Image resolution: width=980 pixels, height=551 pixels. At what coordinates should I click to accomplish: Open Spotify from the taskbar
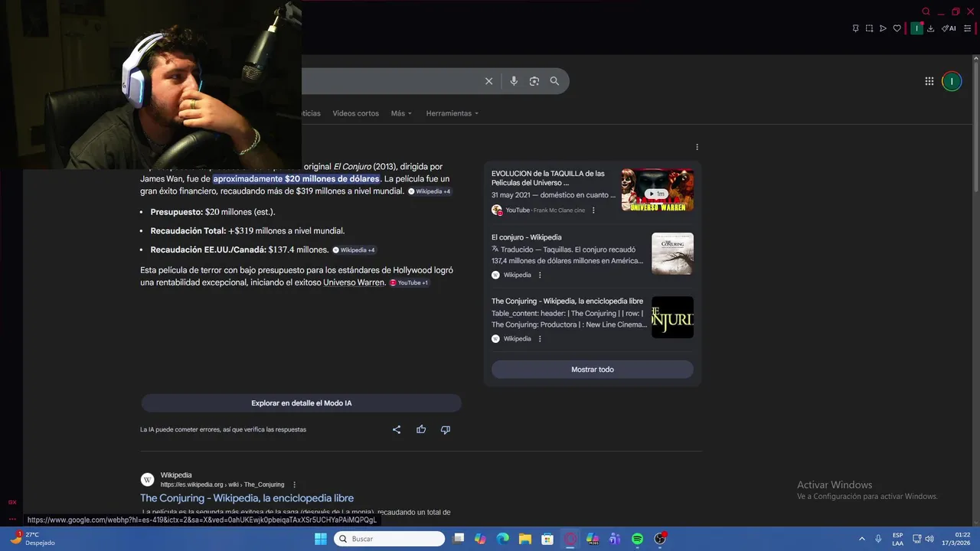[637, 539]
